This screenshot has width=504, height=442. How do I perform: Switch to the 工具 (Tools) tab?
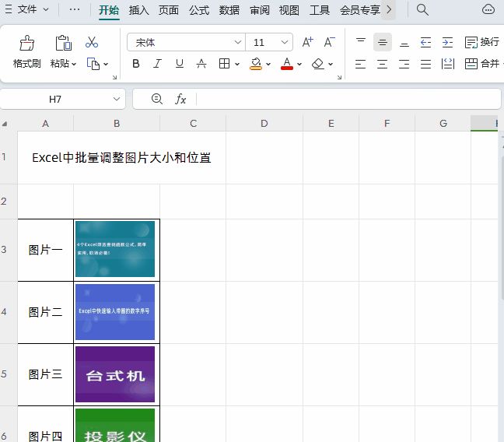(320, 10)
